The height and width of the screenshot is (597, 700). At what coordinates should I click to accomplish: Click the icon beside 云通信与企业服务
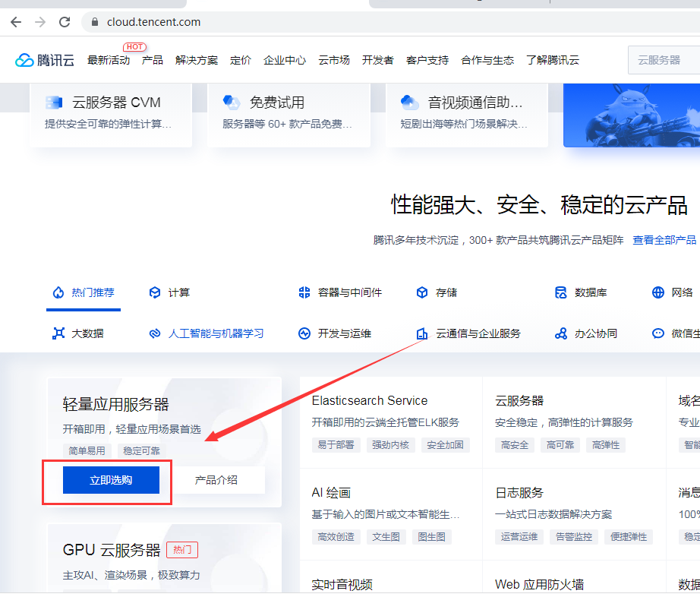422,333
